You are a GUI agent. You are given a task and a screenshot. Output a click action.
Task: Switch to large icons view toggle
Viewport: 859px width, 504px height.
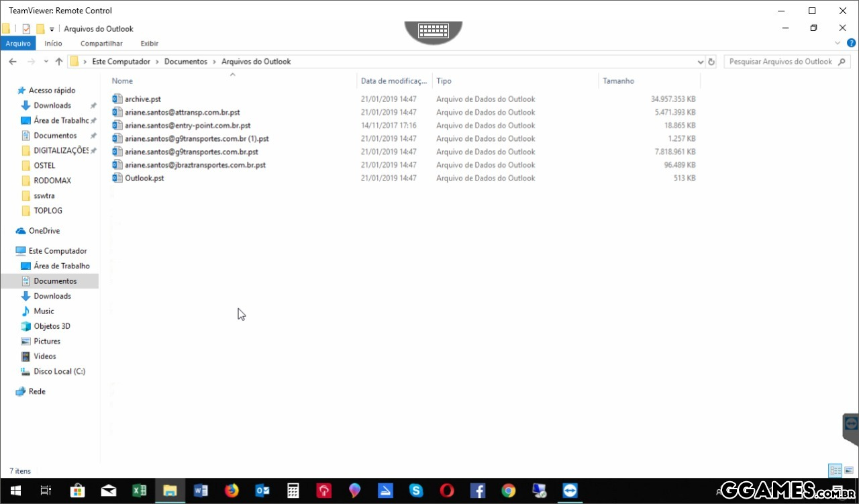click(849, 470)
